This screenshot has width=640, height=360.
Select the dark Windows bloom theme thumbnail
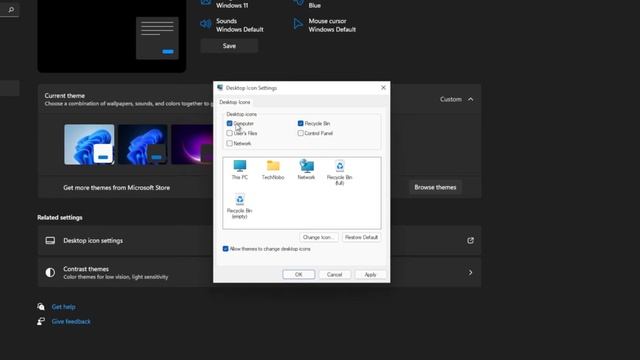(x=142, y=144)
